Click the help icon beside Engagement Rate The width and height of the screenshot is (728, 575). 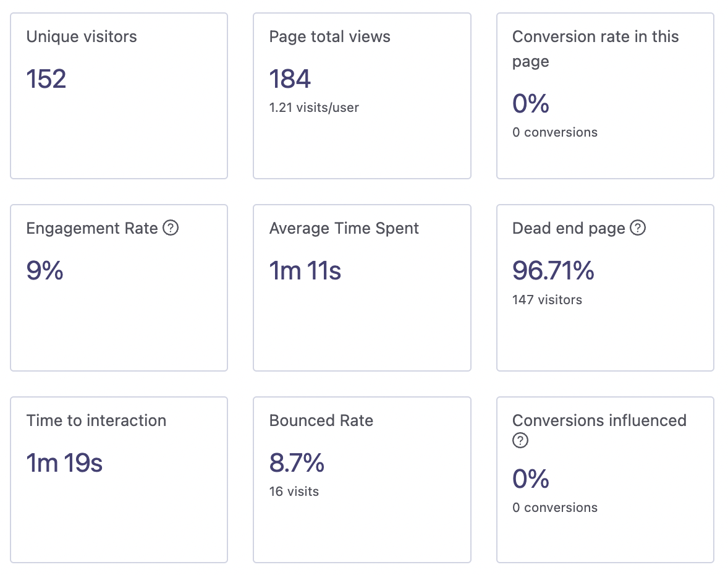(x=171, y=228)
